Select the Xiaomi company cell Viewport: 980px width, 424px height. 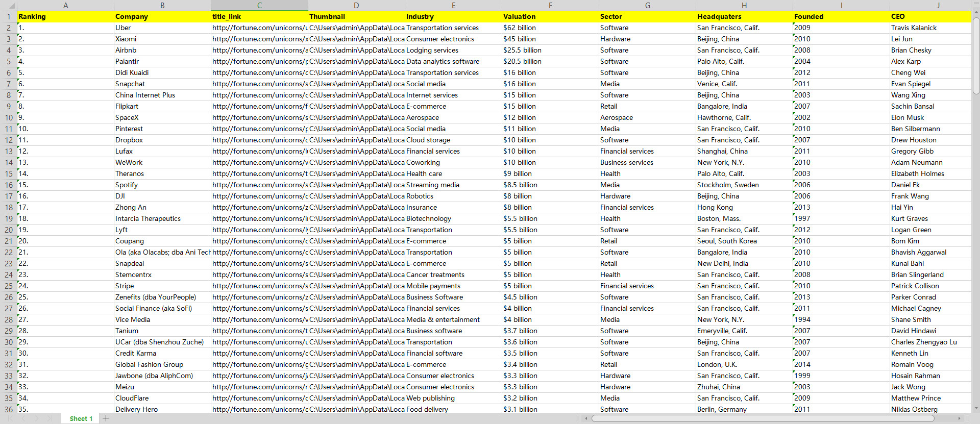(162, 39)
